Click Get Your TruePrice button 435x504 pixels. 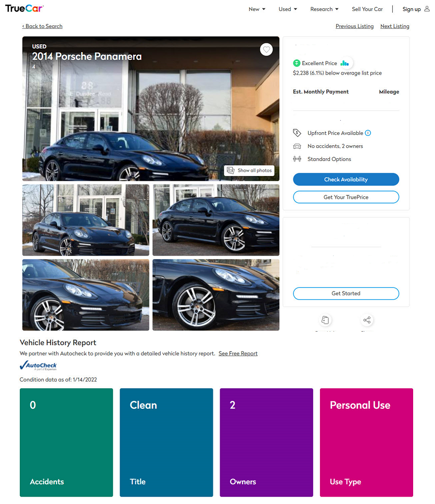point(346,197)
